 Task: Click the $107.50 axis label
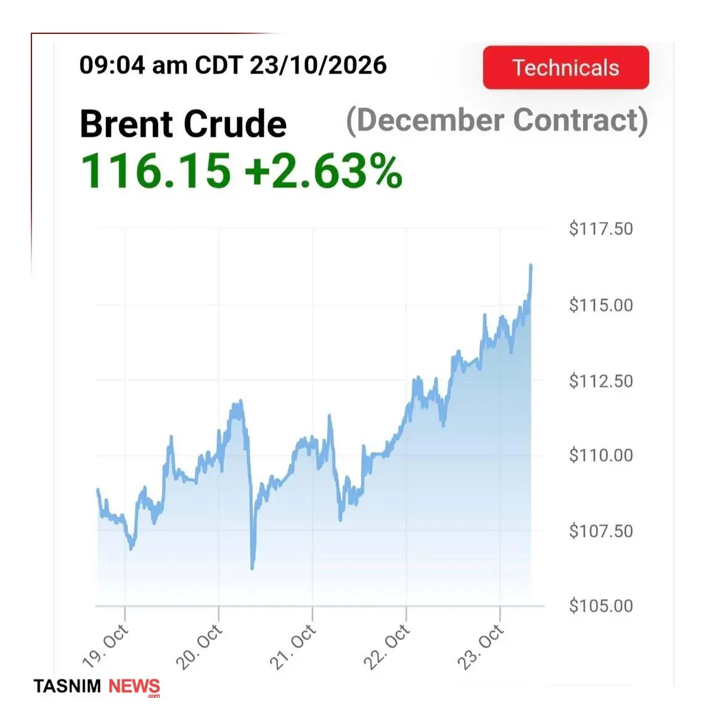[601, 531]
